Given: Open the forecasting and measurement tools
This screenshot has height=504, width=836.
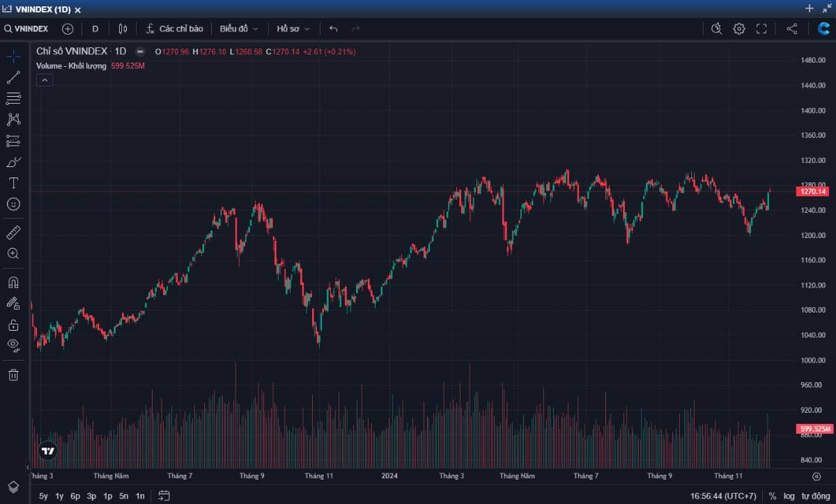Looking at the screenshot, I should [x=13, y=141].
